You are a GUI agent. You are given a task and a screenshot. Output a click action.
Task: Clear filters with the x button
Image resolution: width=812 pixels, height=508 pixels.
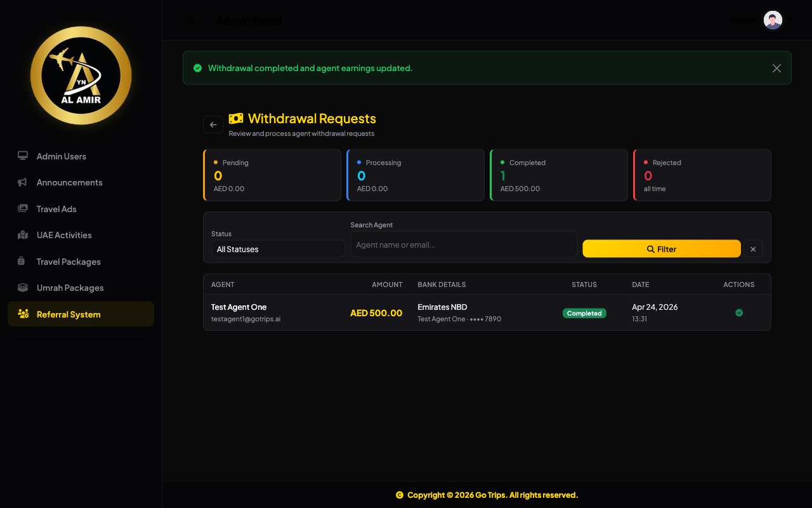753,249
